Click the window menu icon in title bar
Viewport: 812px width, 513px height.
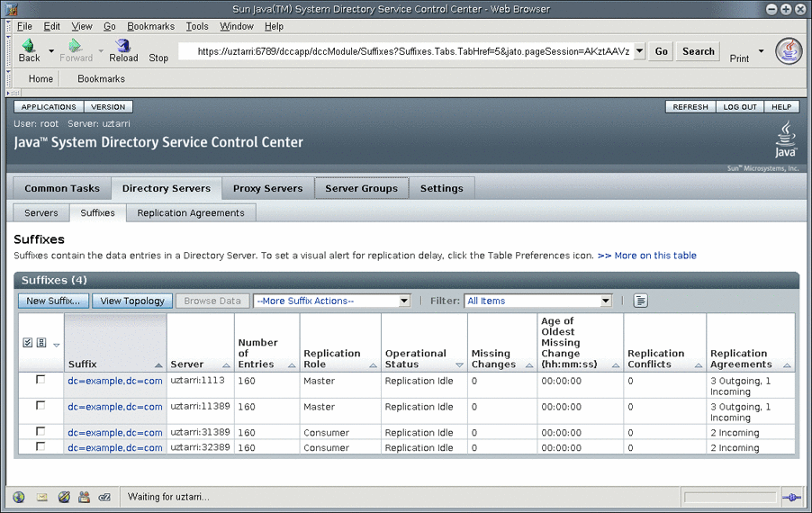click(11, 9)
